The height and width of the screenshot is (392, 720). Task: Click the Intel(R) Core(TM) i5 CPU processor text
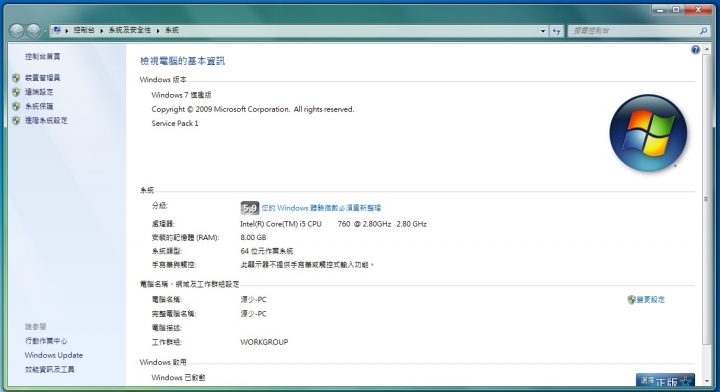coord(281,224)
